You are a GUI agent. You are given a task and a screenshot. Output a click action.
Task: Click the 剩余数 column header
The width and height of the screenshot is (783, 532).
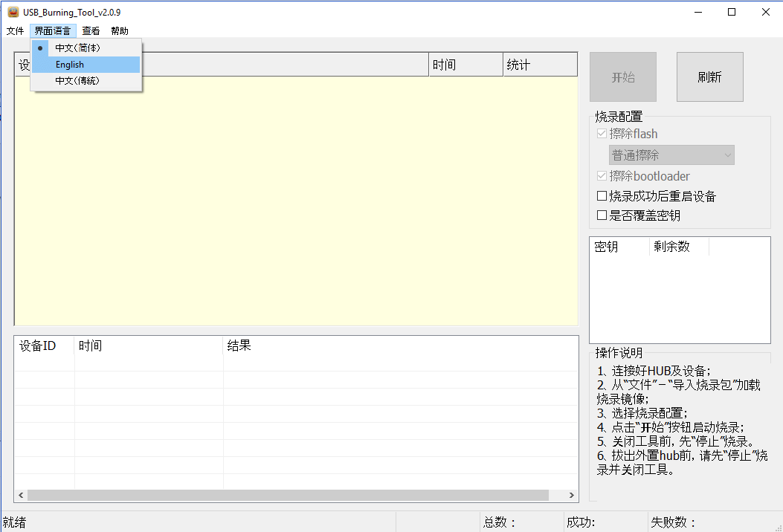[x=679, y=247]
